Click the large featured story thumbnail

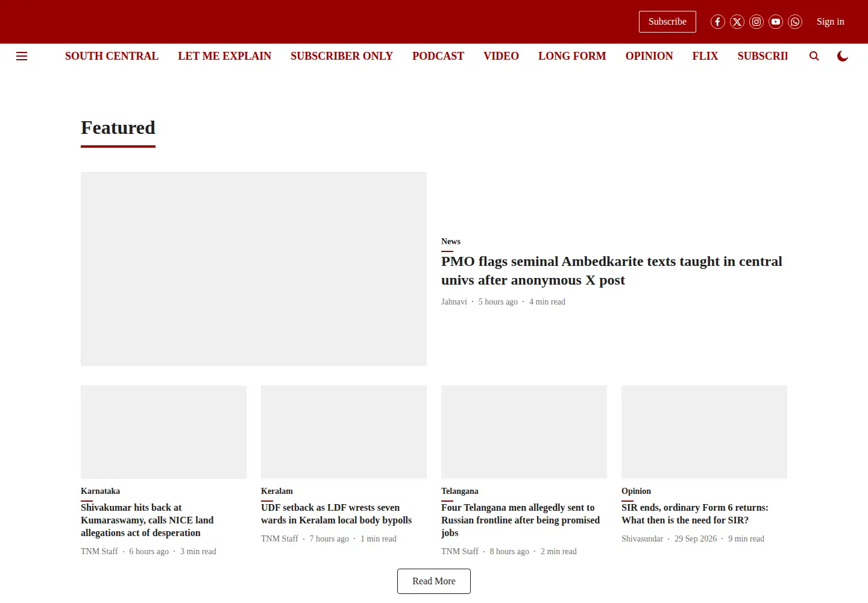[254, 269]
